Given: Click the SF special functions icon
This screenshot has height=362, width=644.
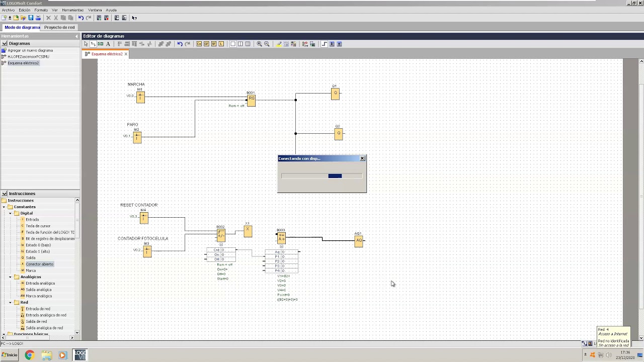Looking at the screenshot, I should (x=214, y=44).
